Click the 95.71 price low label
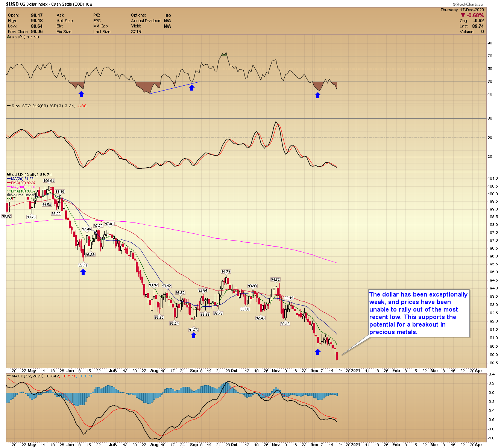 click(83, 265)
